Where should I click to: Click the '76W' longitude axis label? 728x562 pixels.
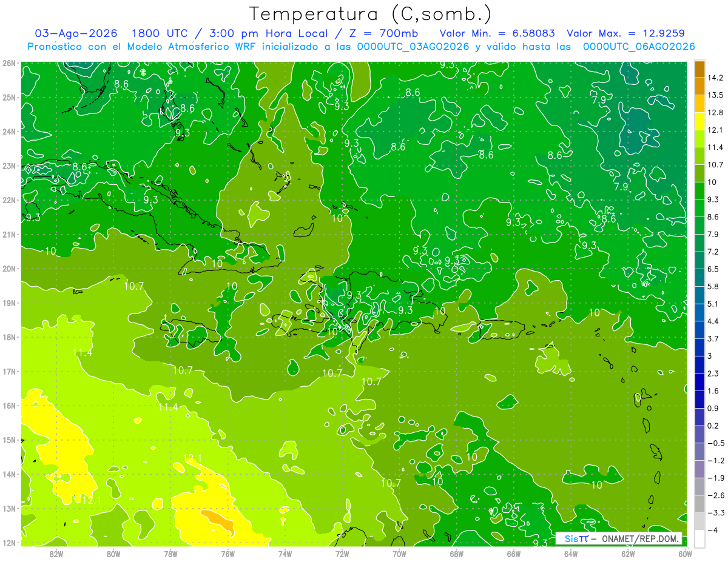tap(227, 554)
